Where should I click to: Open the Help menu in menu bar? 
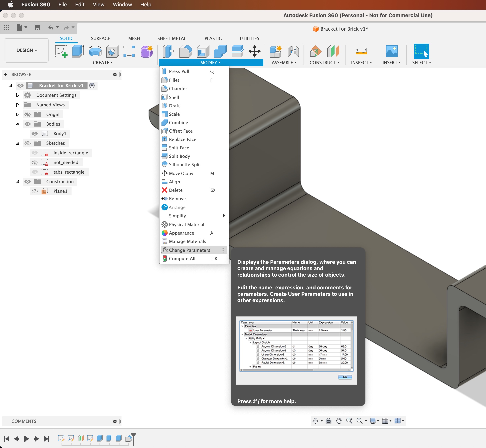coord(146,5)
